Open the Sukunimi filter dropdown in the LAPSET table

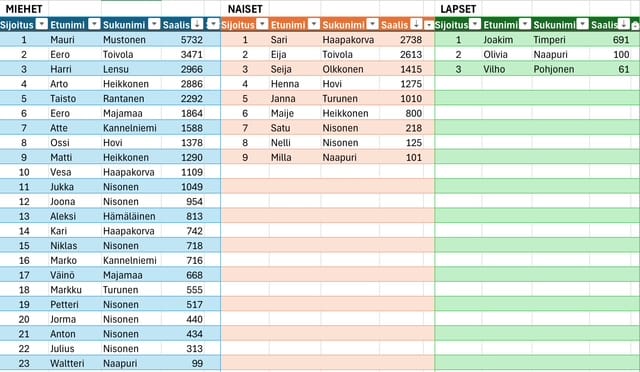pos(583,24)
